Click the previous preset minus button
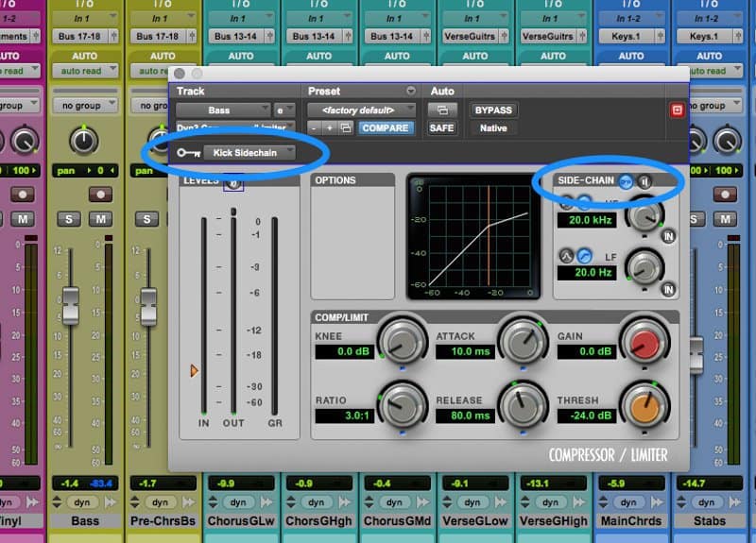The width and height of the screenshot is (756, 543). [316, 127]
